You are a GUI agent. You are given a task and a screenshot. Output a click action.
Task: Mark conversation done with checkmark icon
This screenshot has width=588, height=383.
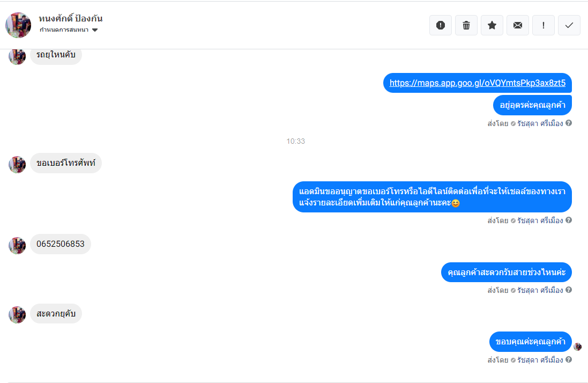[x=569, y=25]
